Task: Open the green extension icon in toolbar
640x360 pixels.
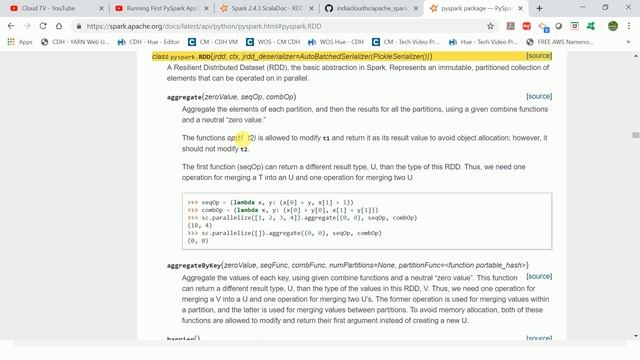Action: [x=591, y=26]
